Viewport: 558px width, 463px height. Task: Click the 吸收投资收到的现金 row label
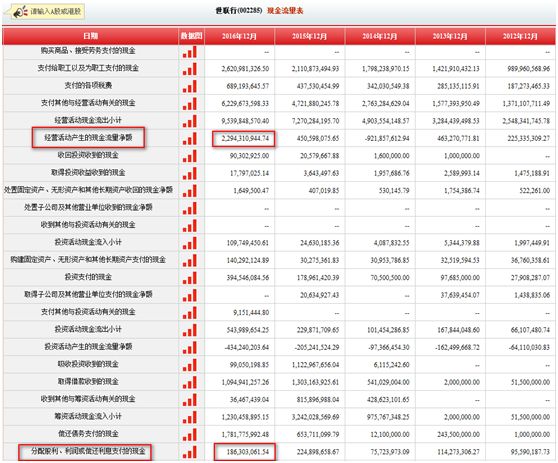(88, 364)
